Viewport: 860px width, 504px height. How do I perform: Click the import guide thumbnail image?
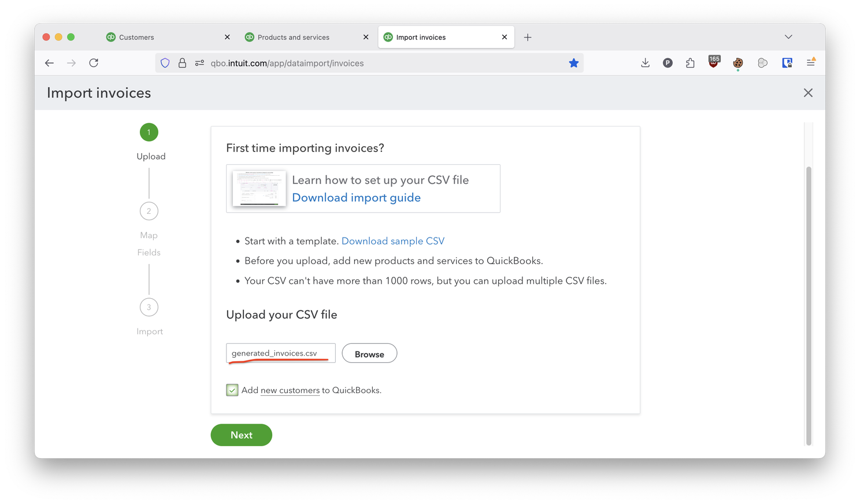259,188
